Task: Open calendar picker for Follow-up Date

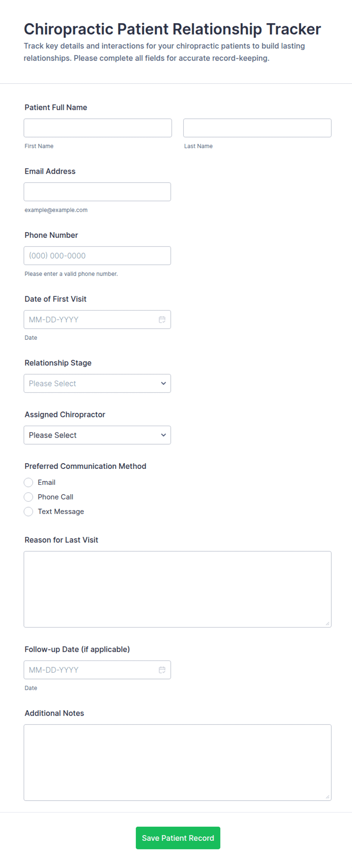Action: 162,670
